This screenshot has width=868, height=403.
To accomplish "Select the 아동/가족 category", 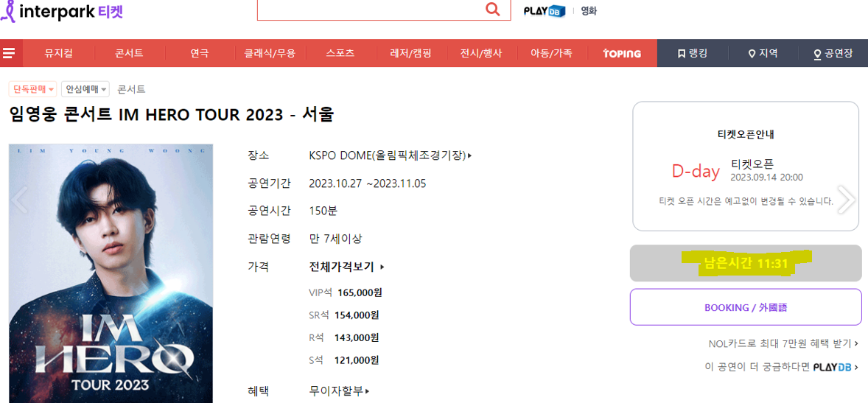I will click(x=551, y=54).
